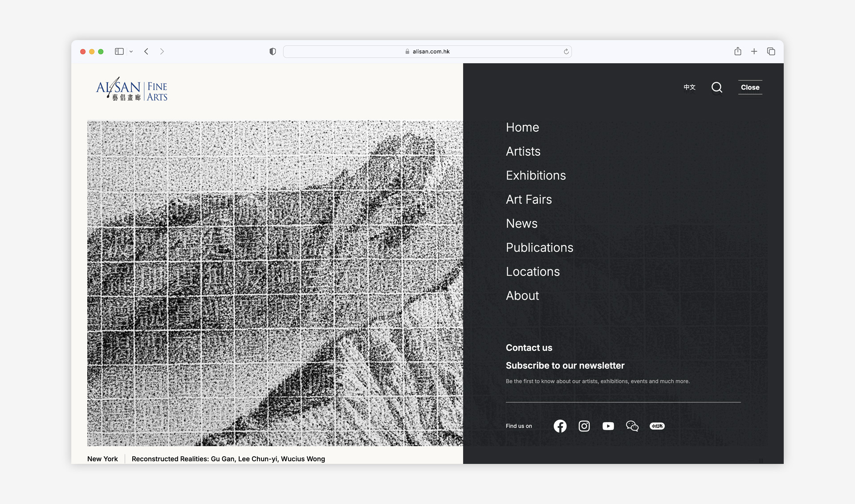
Task: Click the Alisan Fine Arts logo
Action: [x=132, y=89]
